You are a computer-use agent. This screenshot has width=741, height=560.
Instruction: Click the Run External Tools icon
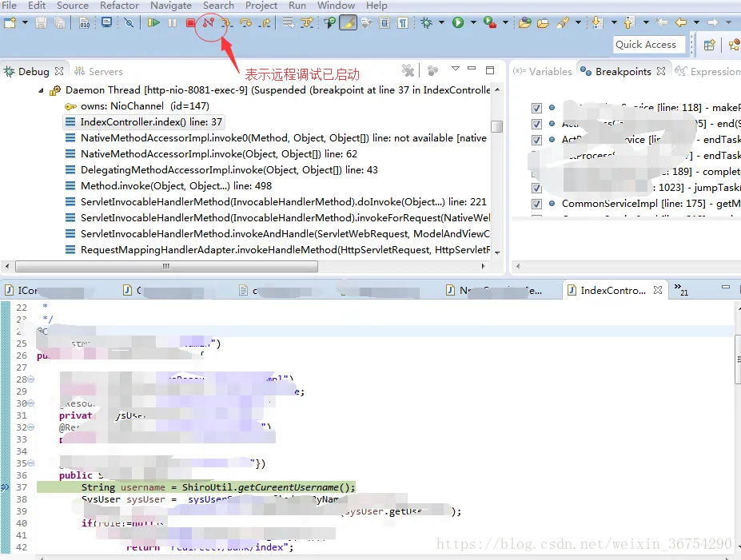489,22
